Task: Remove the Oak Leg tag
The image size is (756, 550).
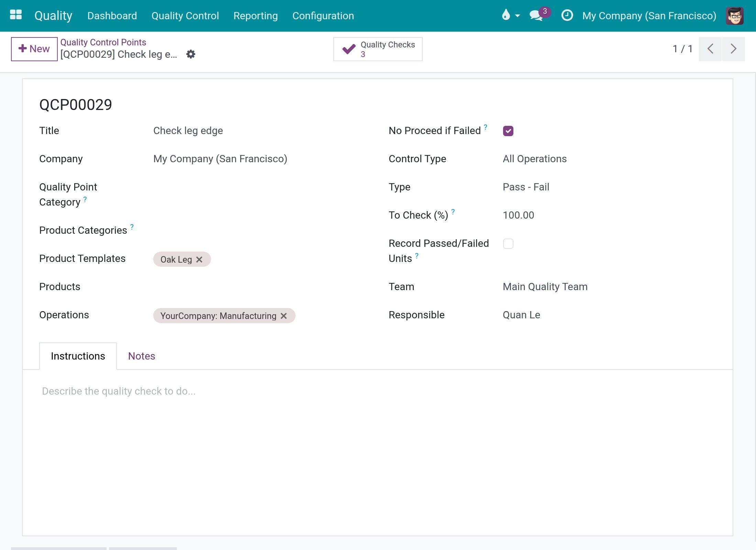Action: coord(199,260)
